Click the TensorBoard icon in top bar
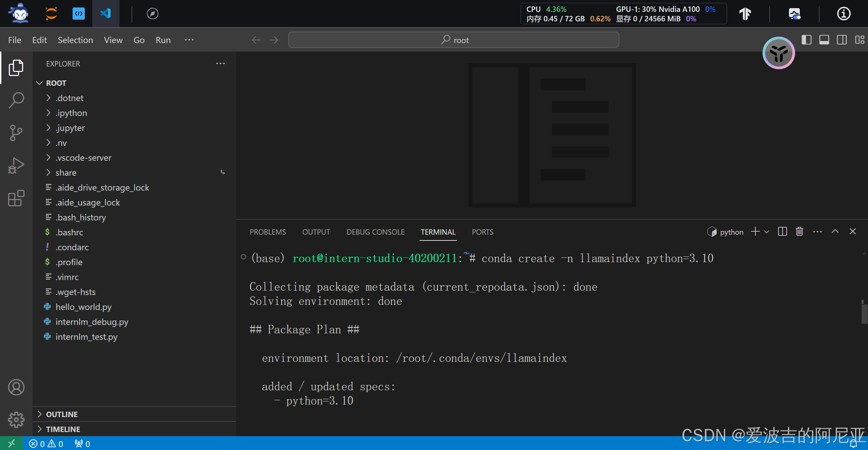Viewport: 868px width, 450px height. tap(745, 14)
